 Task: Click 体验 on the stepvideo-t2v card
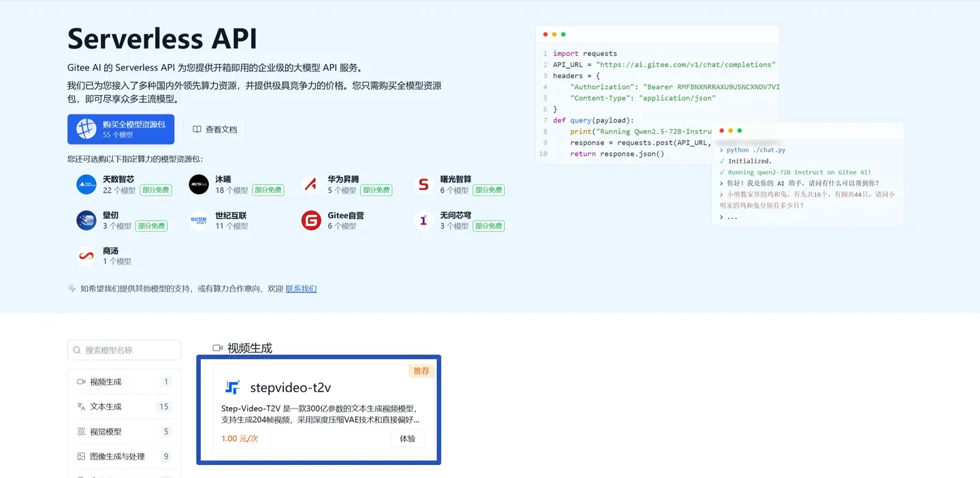[407, 439]
